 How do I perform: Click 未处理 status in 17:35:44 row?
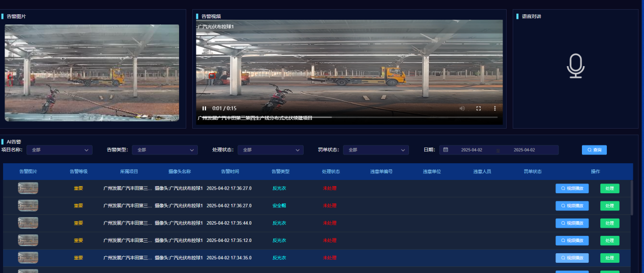(x=330, y=223)
